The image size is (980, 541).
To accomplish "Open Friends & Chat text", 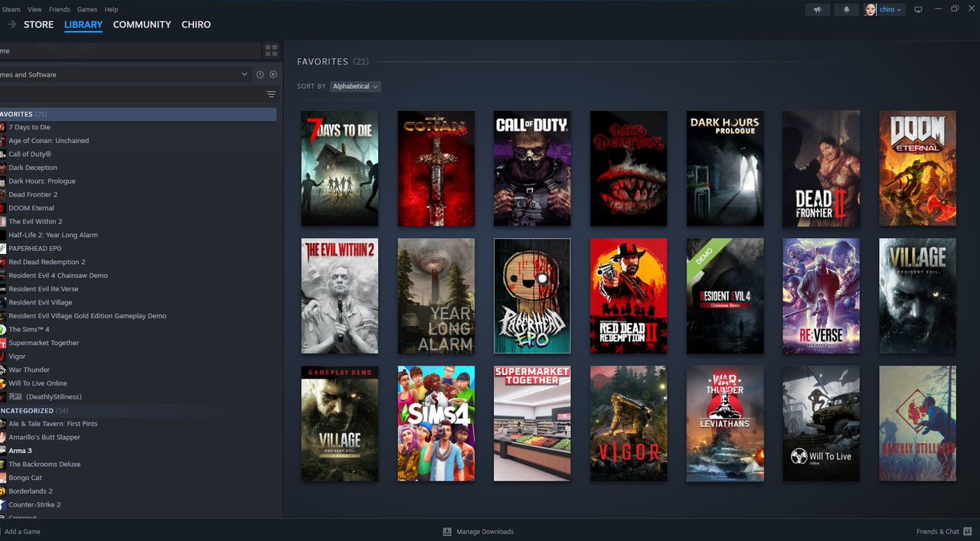I will click(938, 531).
